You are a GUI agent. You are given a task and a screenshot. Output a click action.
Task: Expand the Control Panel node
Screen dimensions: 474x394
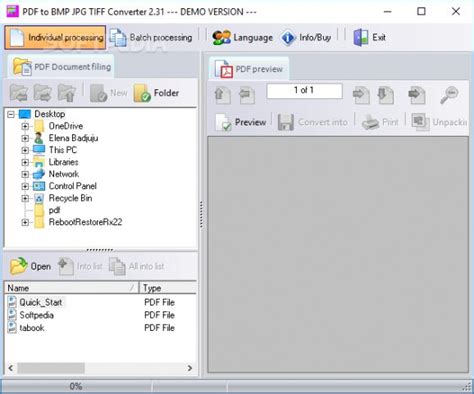click(x=25, y=186)
